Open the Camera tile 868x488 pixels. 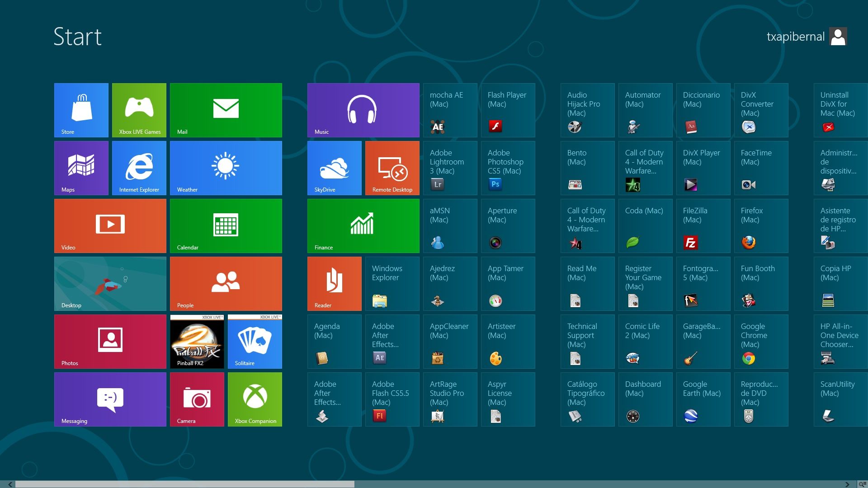click(197, 399)
